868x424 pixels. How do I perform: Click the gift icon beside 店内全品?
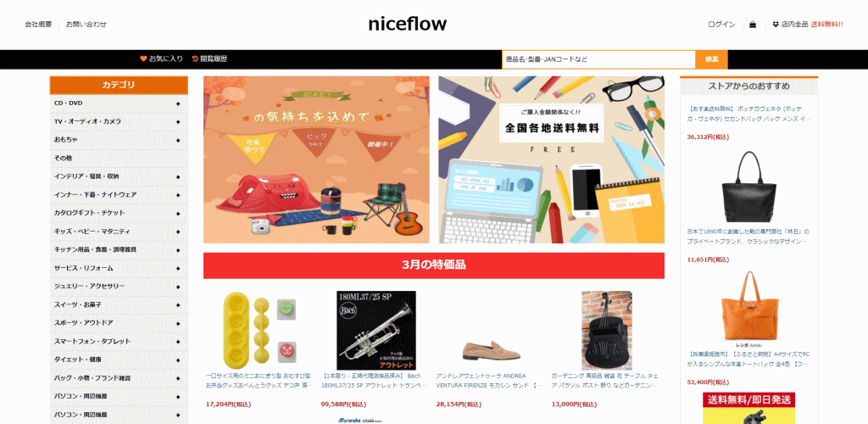[776, 25]
